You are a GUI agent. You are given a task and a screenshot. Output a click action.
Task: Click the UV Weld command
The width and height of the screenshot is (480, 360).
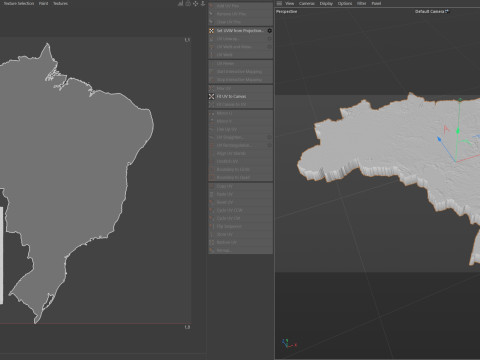pyautogui.click(x=240, y=55)
